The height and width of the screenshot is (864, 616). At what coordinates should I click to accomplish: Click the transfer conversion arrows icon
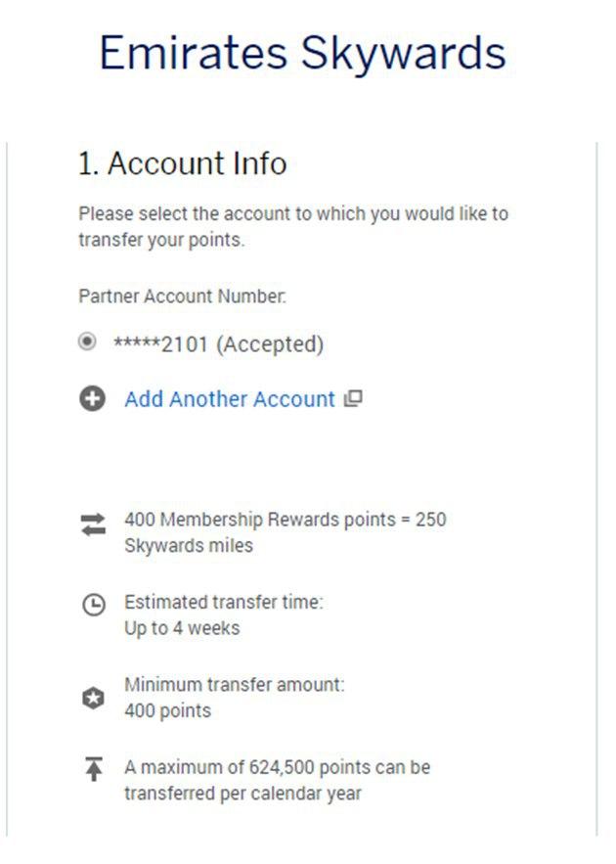click(93, 524)
